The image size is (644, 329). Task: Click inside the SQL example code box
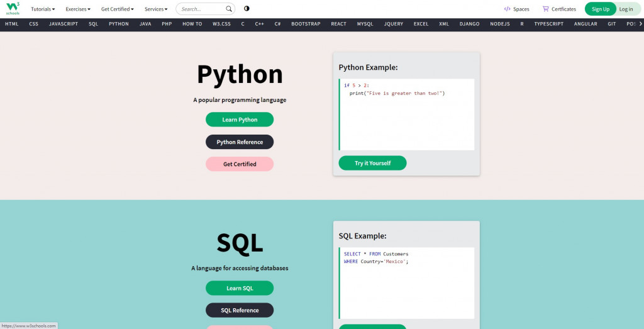pos(407,283)
